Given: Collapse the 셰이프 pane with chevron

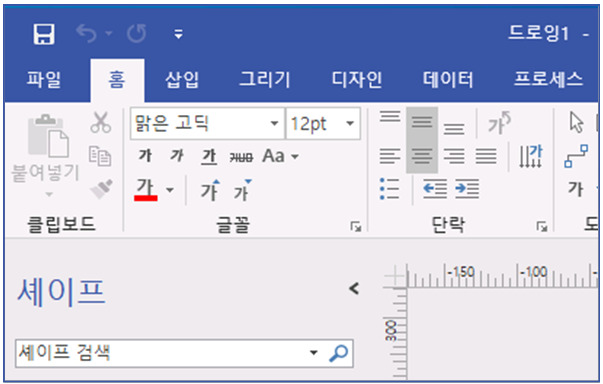Looking at the screenshot, I should 354,288.
